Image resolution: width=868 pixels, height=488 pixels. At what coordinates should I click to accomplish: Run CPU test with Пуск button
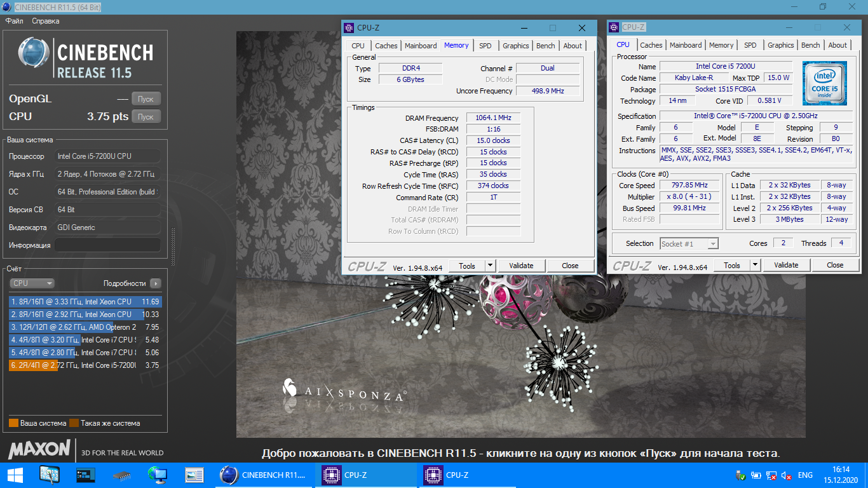(x=146, y=117)
